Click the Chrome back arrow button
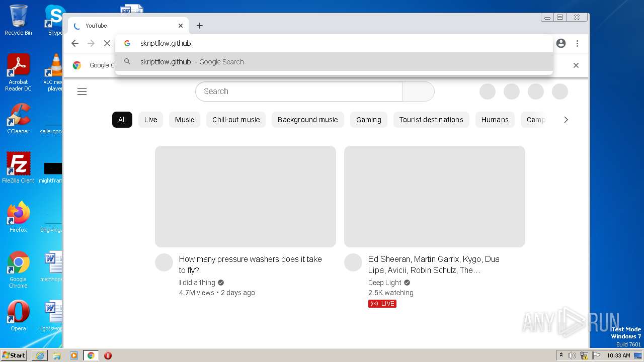This screenshot has width=644, height=362. [x=75, y=43]
